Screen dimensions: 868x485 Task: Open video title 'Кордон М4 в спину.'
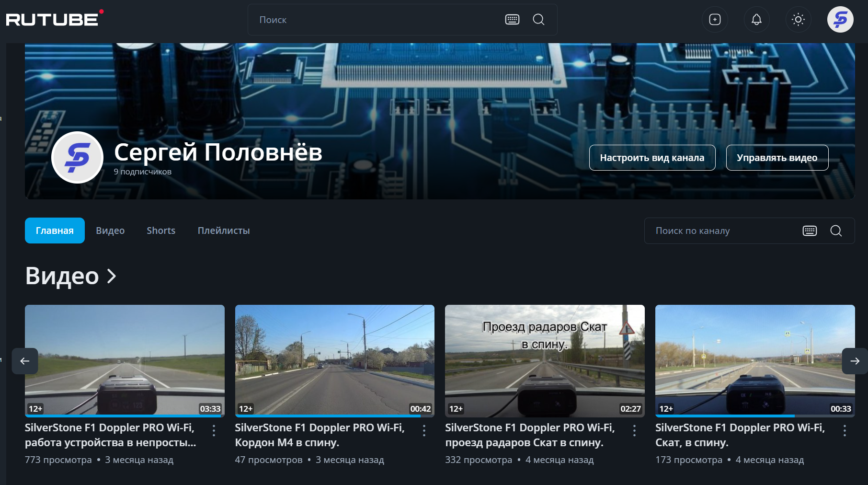coord(320,435)
